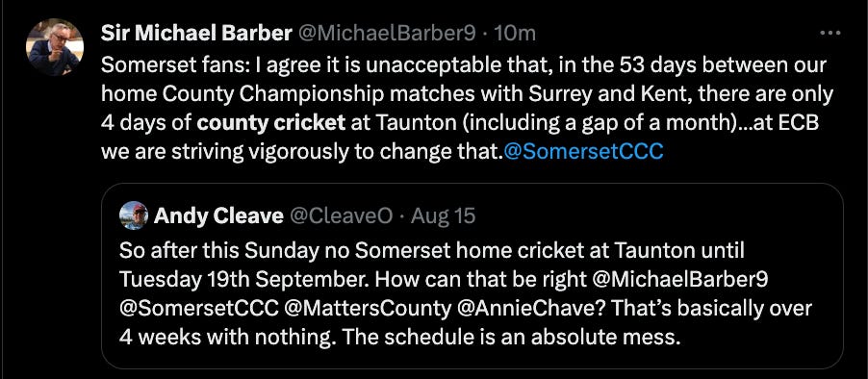Click the @MichaelBarber9 handle in tweet header
The image size is (868, 379).
click(x=387, y=35)
